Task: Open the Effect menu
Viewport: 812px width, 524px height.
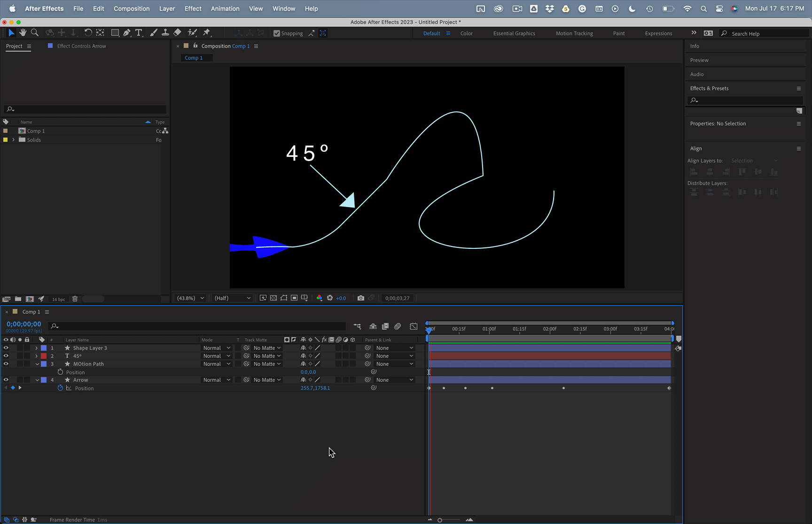Action: click(x=193, y=8)
